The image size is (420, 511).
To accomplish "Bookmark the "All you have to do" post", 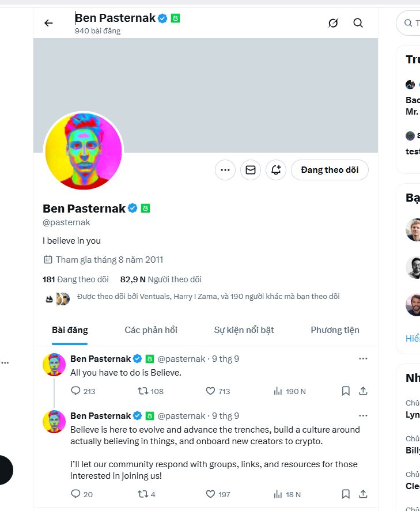I will point(346,391).
